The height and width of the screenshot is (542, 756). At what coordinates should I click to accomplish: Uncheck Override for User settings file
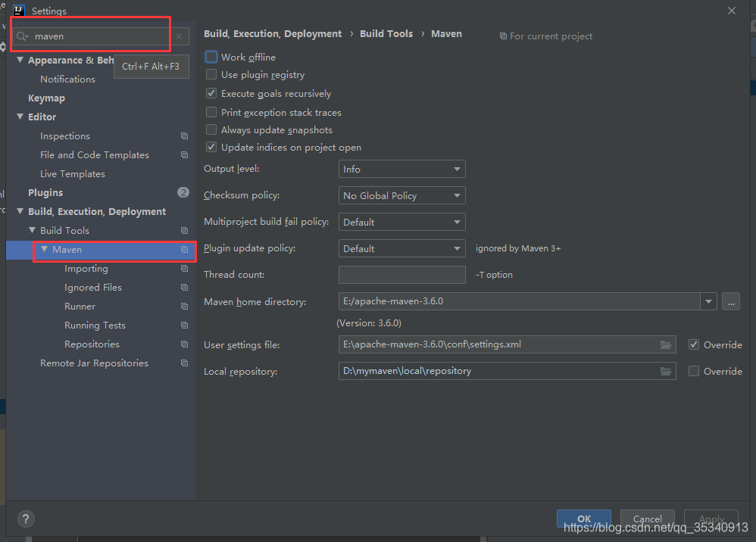694,344
